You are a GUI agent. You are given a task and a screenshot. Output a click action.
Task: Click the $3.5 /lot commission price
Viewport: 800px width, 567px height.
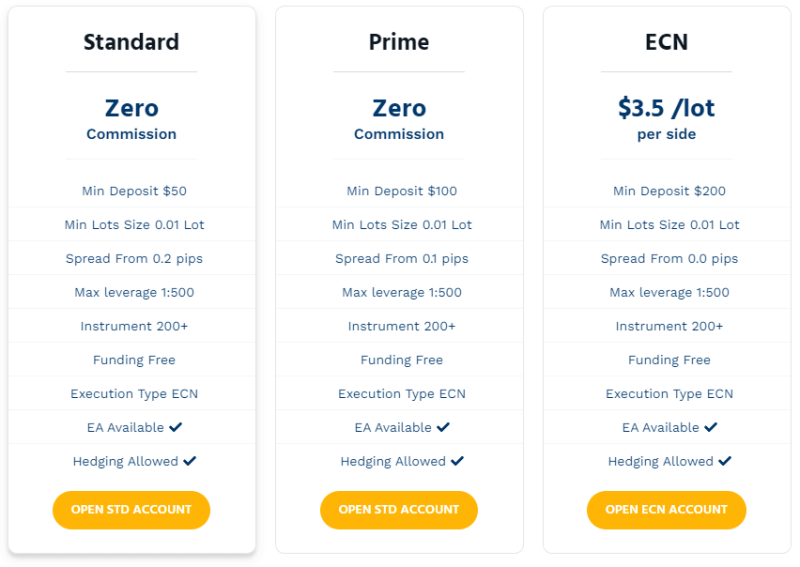pyautogui.click(x=666, y=108)
